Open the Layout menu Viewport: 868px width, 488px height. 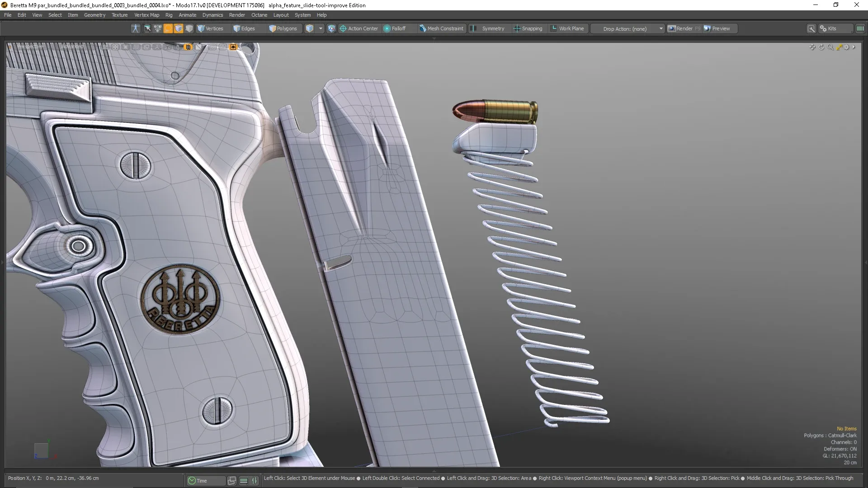coord(281,15)
